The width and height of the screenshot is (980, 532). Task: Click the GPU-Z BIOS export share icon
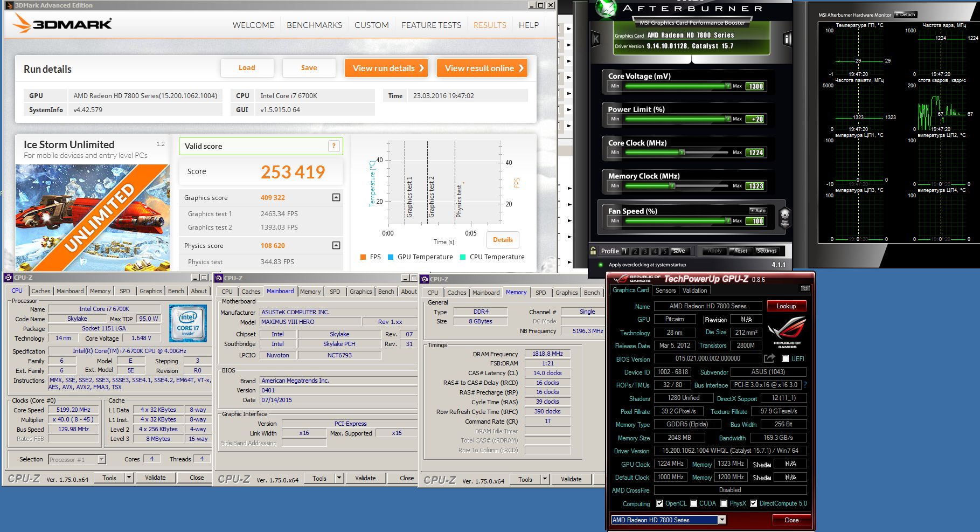point(769,358)
